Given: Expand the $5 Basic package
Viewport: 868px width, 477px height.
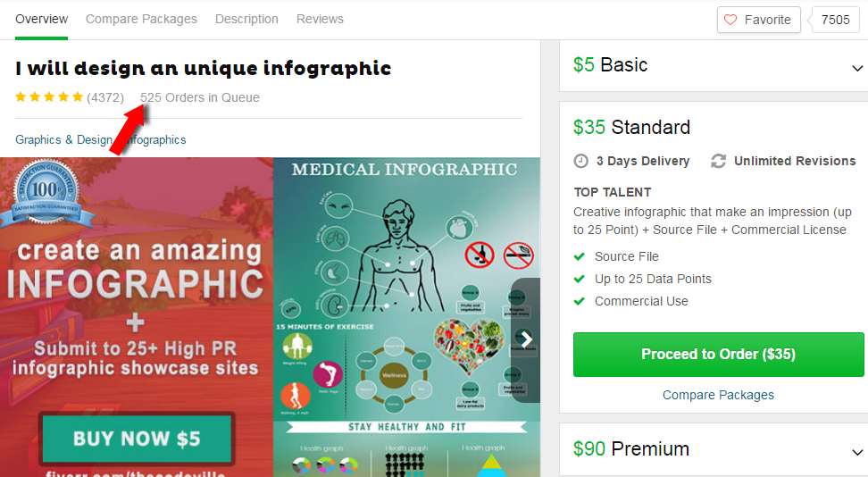Looking at the screenshot, I should pos(857,68).
